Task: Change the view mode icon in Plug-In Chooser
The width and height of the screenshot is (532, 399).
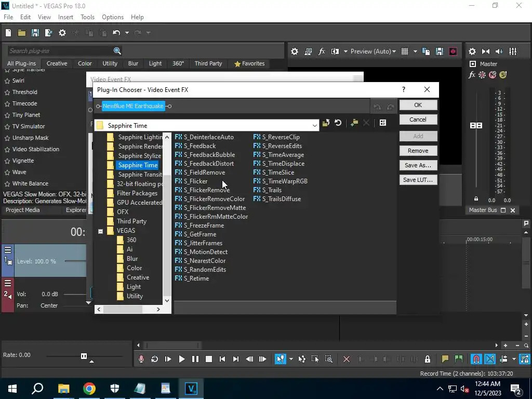Action: coord(383,123)
